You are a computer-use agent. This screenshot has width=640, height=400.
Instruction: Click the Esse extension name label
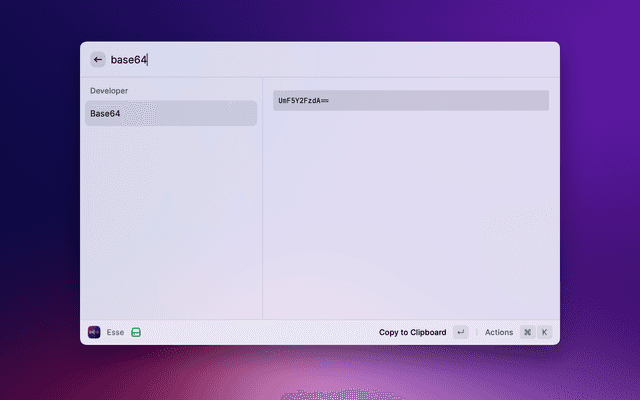[115, 332]
